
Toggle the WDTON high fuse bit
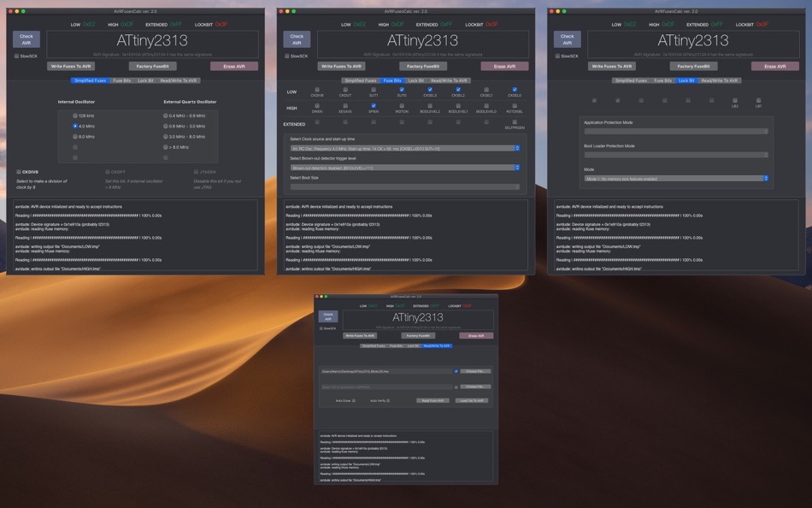click(402, 106)
